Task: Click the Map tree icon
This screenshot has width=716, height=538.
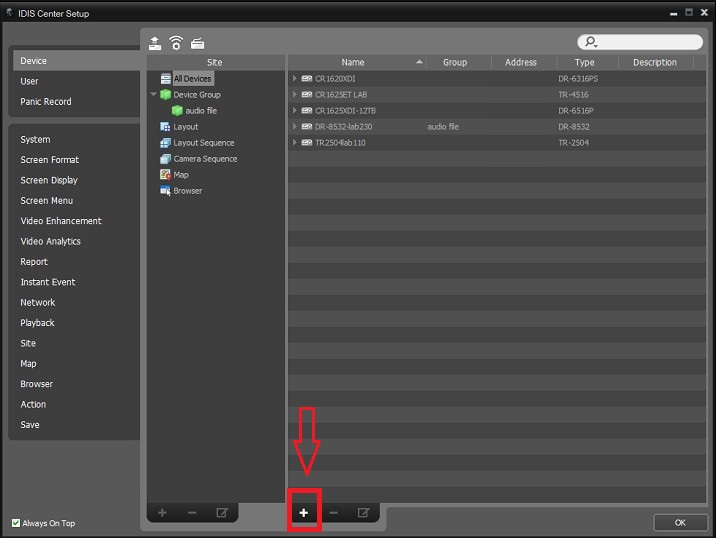Action: point(165,174)
